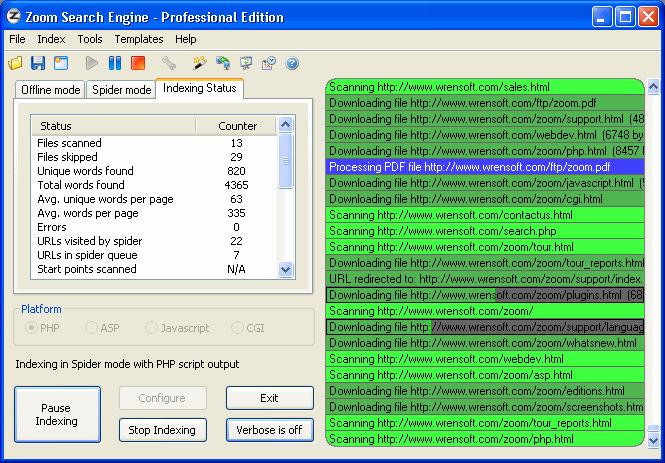Click the Zoom logo in title bar
The width and height of the screenshot is (665, 463).
coord(14,17)
